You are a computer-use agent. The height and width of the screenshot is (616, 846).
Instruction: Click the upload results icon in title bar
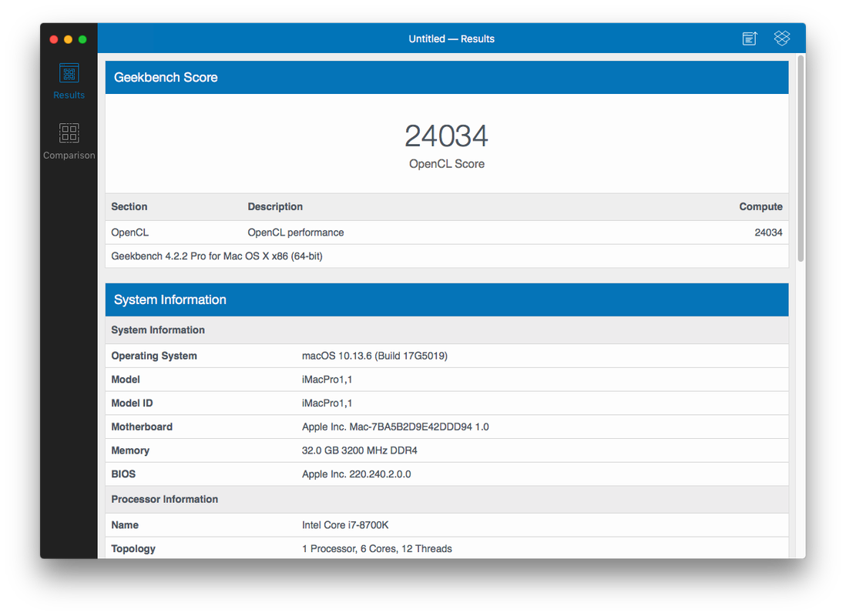750,38
